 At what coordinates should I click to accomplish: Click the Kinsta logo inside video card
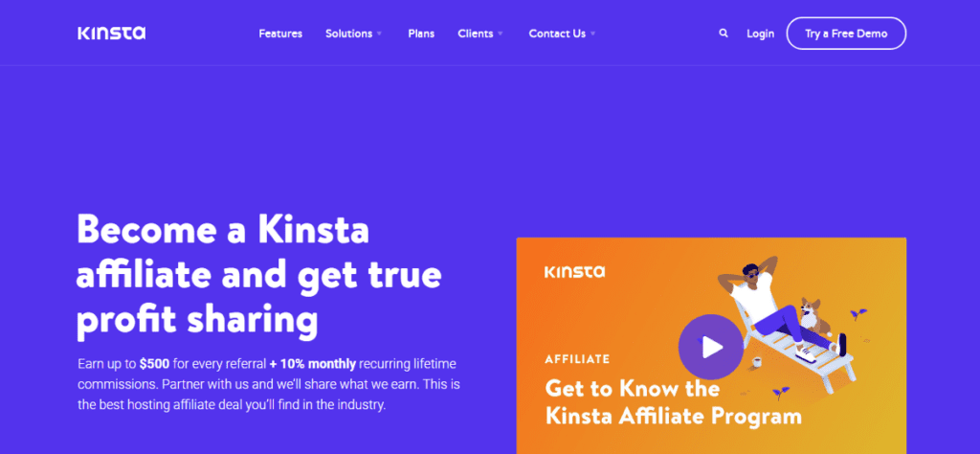[574, 272]
